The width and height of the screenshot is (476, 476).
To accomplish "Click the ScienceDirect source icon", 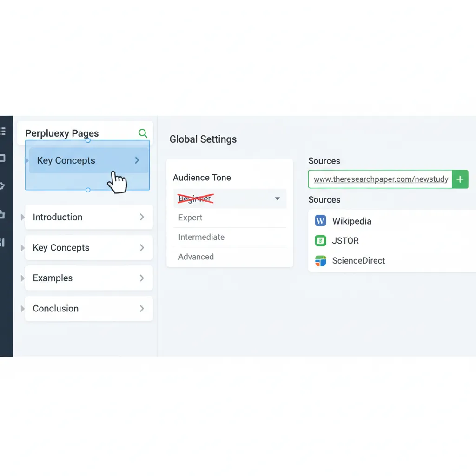I will point(320,261).
